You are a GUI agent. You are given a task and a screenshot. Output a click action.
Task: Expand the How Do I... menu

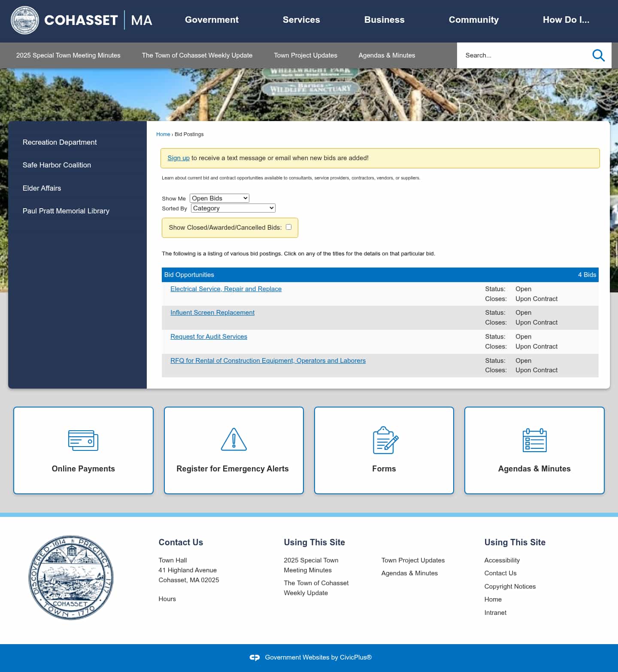[566, 20]
